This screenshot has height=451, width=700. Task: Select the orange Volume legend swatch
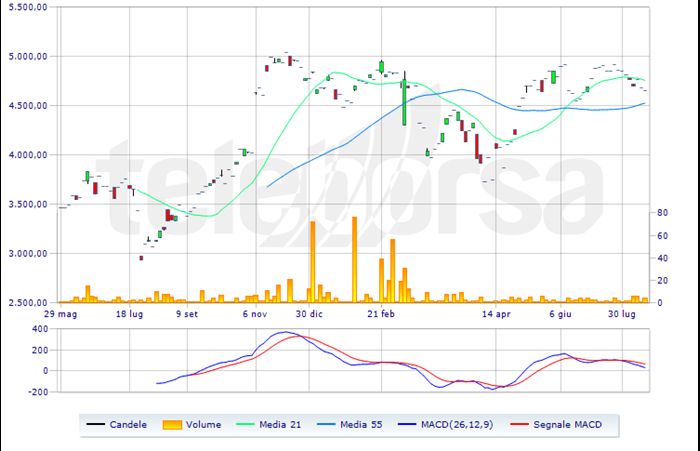coord(172,425)
